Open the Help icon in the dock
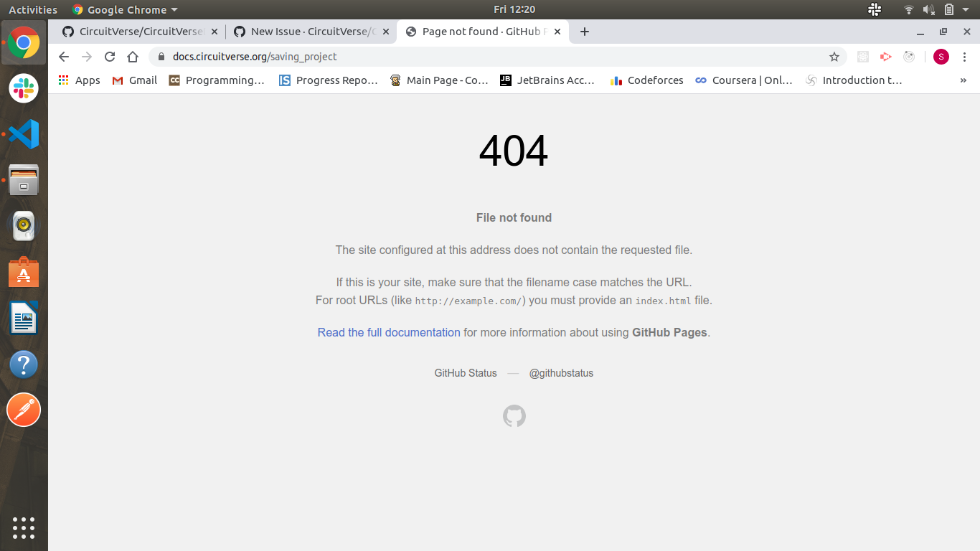980x551 pixels. pyautogui.click(x=24, y=364)
